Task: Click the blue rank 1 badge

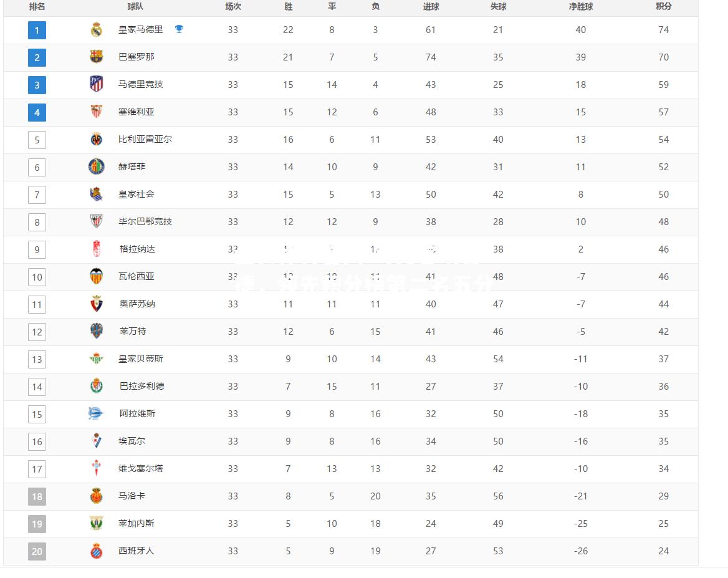Action: pyautogui.click(x=37, y=30)
